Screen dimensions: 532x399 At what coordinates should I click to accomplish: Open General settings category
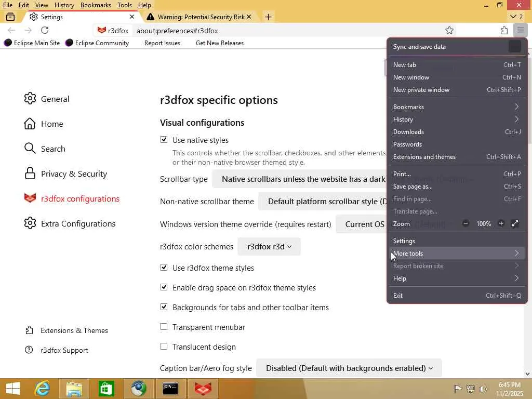coord(47,99)
